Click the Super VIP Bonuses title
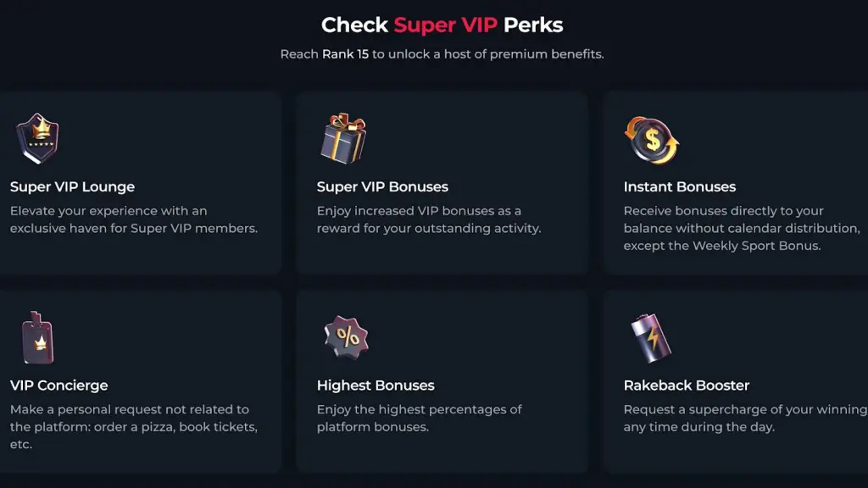Screen dimensions: 868x488 coord(381,186)
